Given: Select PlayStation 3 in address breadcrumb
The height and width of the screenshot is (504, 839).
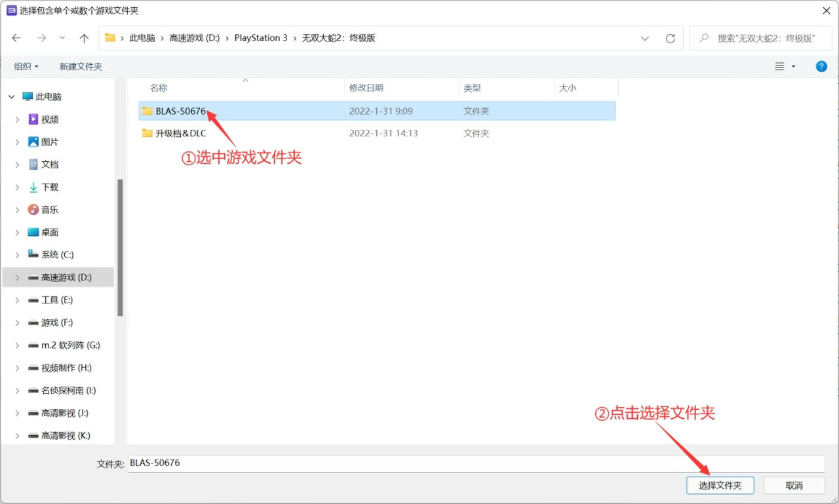Looking at the screenshot, I should [261, 38].
